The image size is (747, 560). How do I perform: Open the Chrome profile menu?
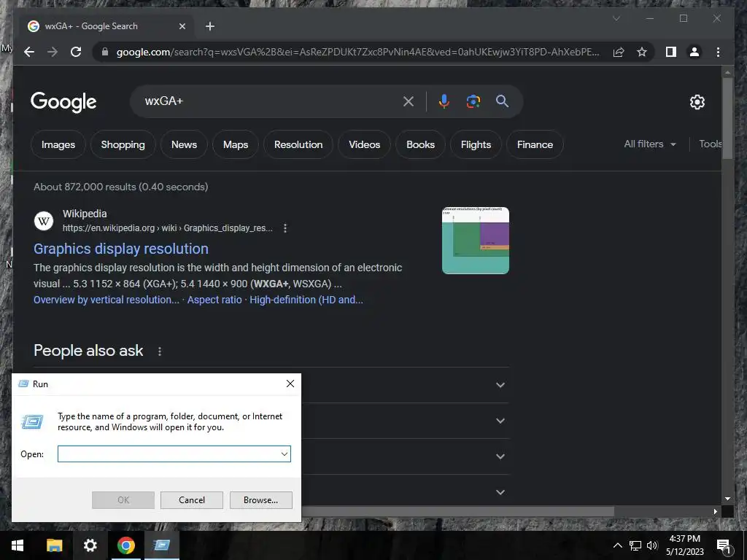click(694, 52)
